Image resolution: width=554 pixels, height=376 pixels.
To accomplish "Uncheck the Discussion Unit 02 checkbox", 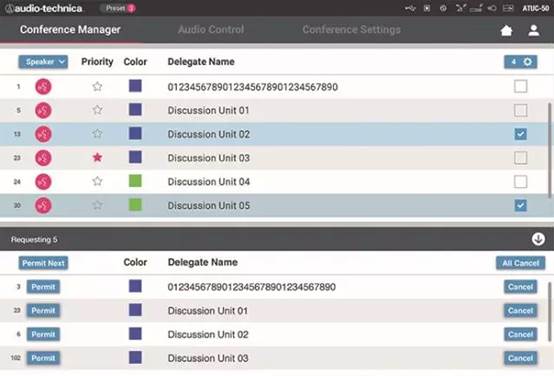I will coord(520,134).
